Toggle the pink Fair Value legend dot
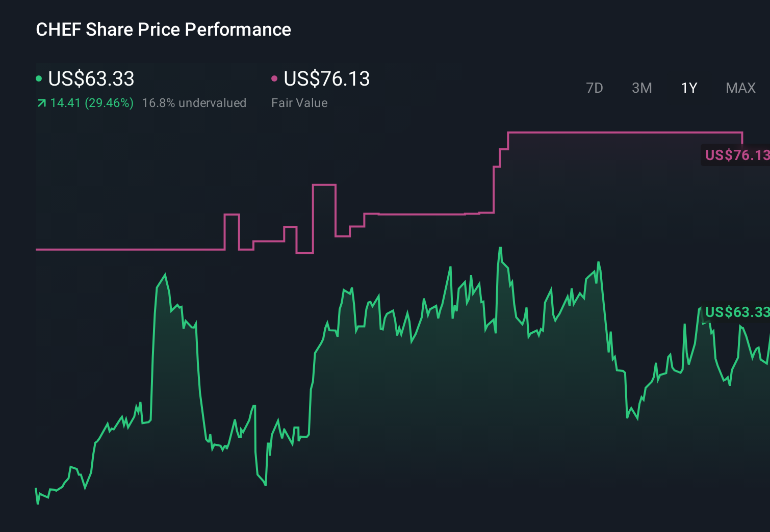The height and width of the screenshot is (532, 770). [275, 78]
